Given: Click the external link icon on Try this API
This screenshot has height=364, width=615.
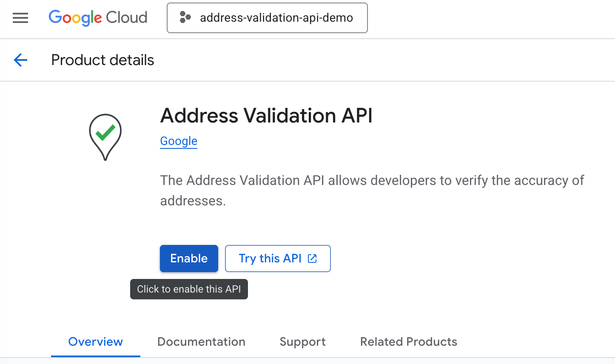Looking at the screenshot, I should click(x=313, y=258).
